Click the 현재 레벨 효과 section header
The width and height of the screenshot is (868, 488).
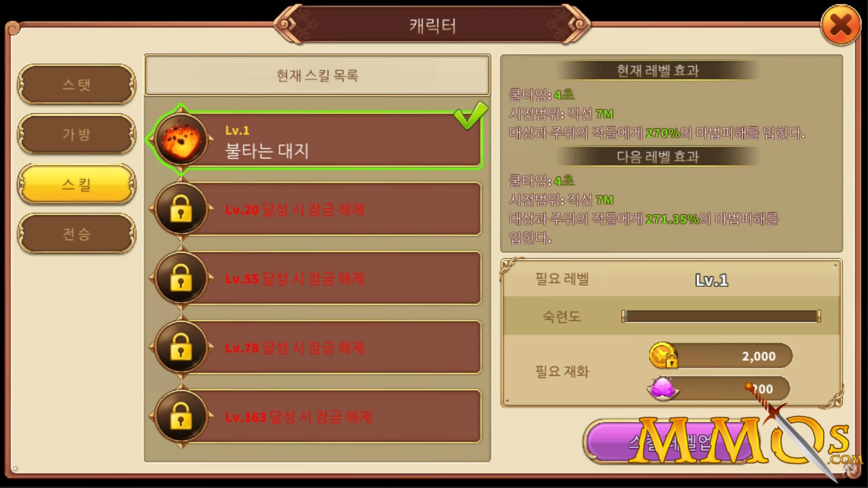click(658, 70)
